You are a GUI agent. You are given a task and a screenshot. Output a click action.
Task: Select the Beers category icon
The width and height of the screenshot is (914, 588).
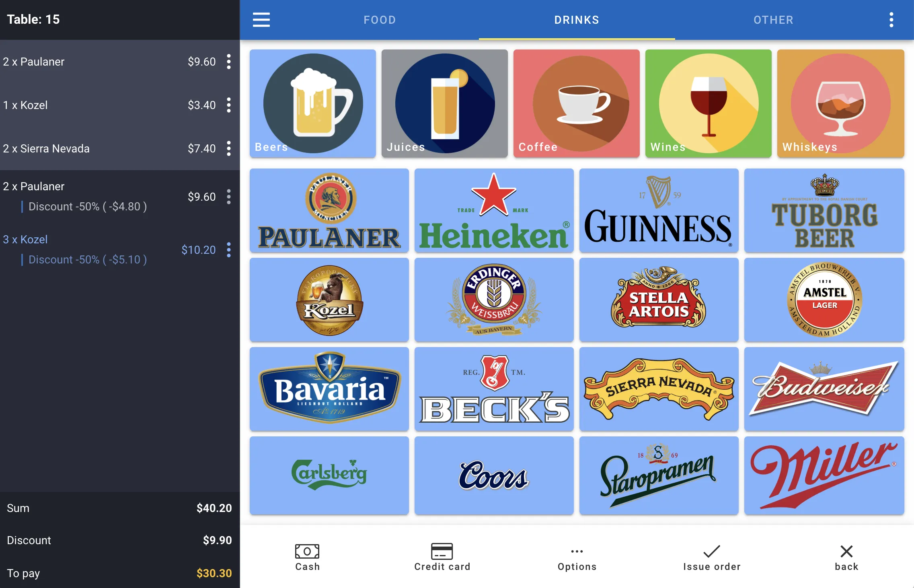pos(313,103)
